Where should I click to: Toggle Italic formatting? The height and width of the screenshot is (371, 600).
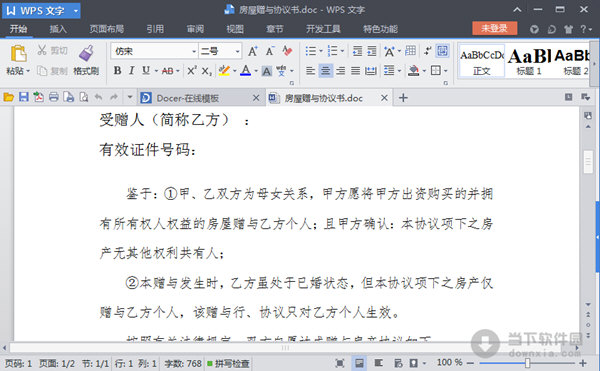click(131, 71)
